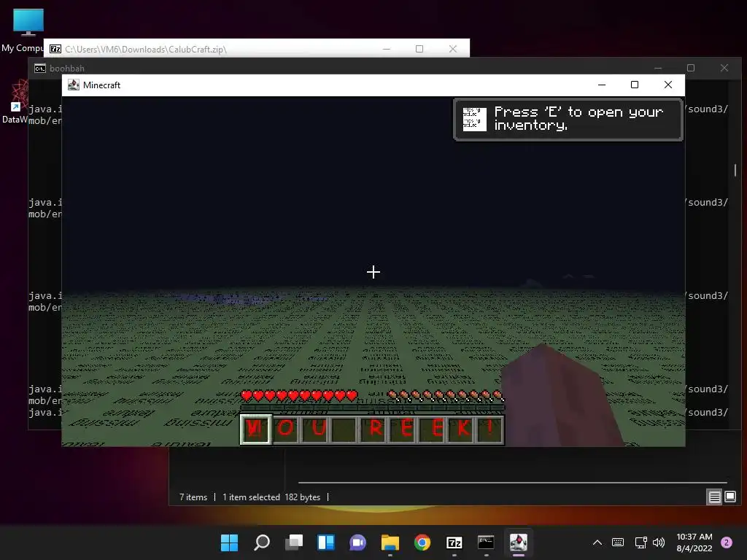Open notification center badge with 2
Image resolution: width=747 pixels, height=560 pixels.
[727, 542]
